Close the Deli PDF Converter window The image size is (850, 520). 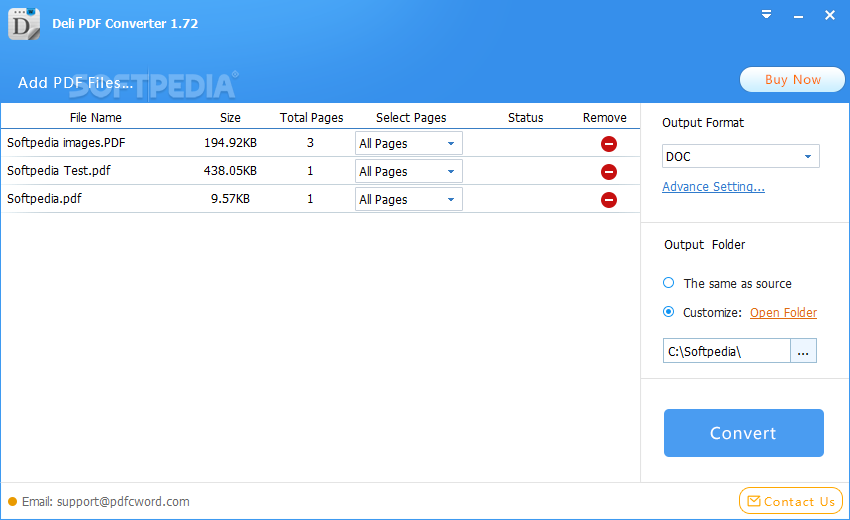829,15
